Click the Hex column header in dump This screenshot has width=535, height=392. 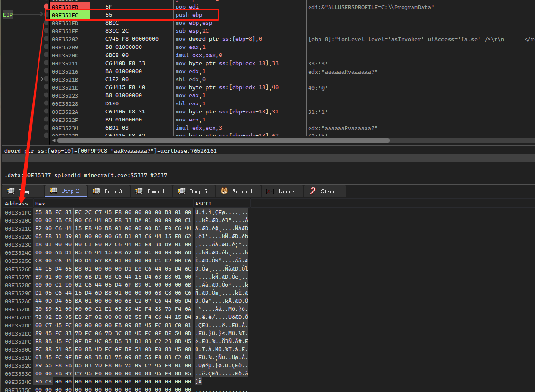pyautogui.click(x=40, y=204)
